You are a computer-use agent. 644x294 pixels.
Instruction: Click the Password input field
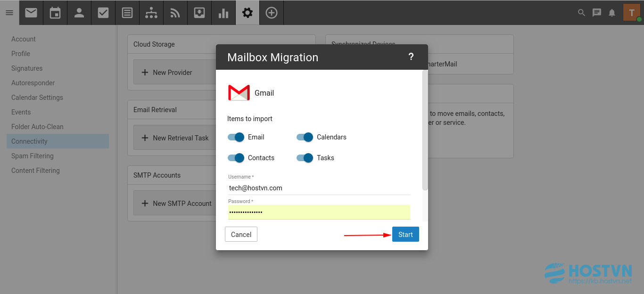tap(319, 212)
